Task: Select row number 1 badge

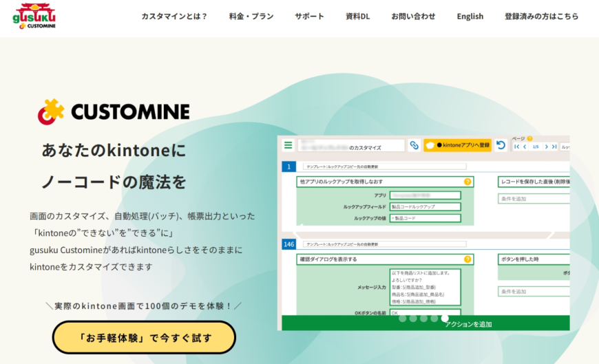Action: [288, 167]
